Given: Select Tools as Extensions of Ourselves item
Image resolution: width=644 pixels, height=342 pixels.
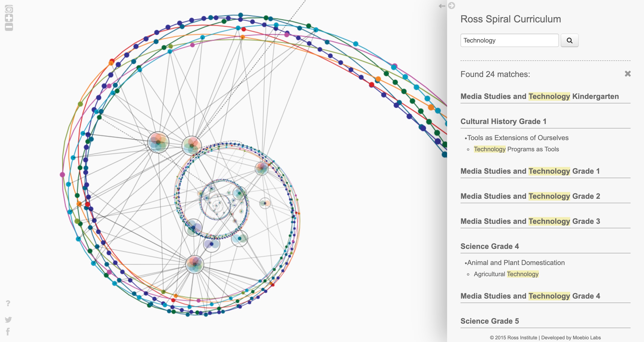Looking at the screenshot, I should [x=518, y=138].
